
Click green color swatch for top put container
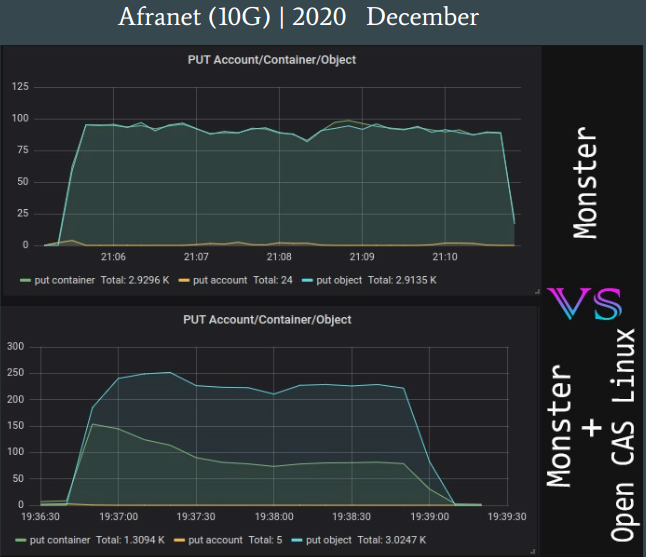(26, 281)
